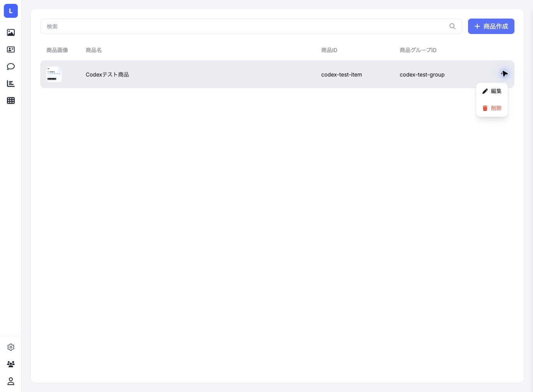Open the chat bubble sidebar icon

point(11,66)
